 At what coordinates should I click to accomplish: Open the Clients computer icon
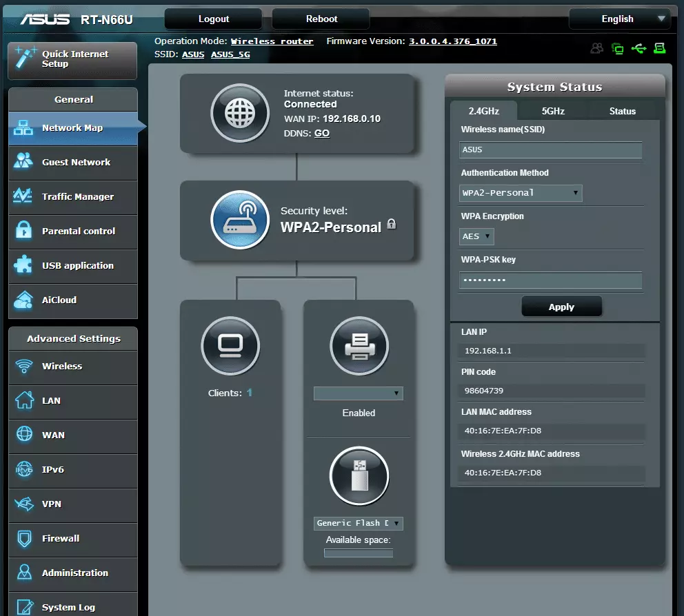(x=230, y=346)
